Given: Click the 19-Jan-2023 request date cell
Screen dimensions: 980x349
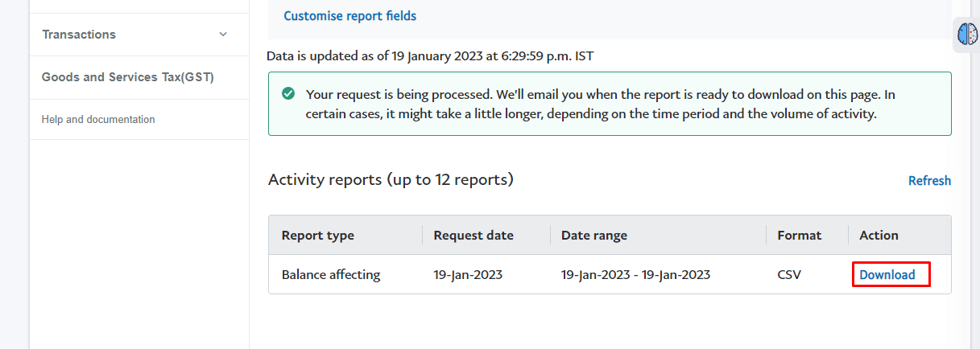Looking at the screenshot, I should 468,274.
